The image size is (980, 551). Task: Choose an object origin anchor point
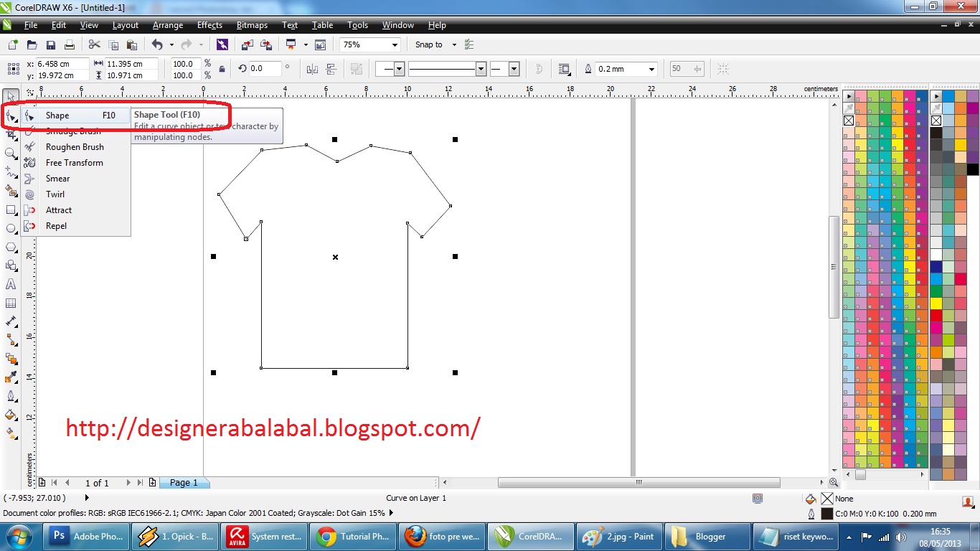click(x=13, y=69)
